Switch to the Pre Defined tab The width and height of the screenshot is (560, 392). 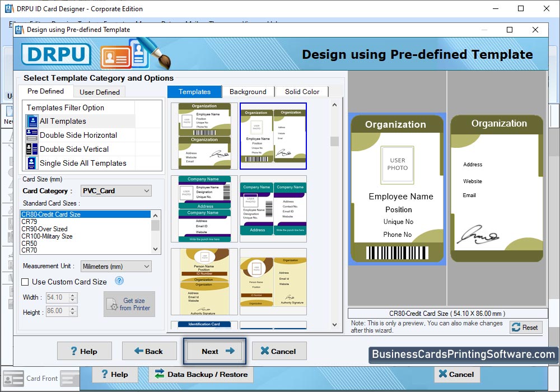pos(46,91)
